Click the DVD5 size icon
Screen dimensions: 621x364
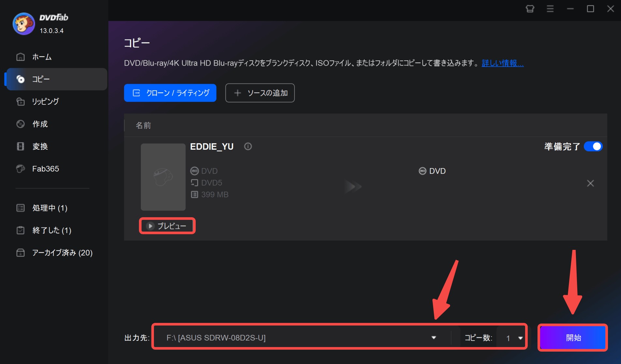[194, 183]
